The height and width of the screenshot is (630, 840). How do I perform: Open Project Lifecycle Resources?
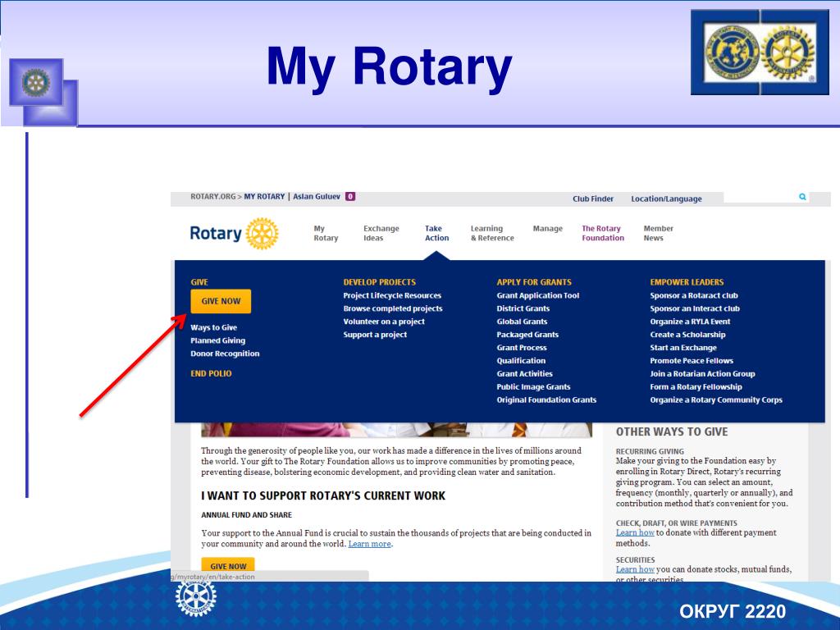392,295
